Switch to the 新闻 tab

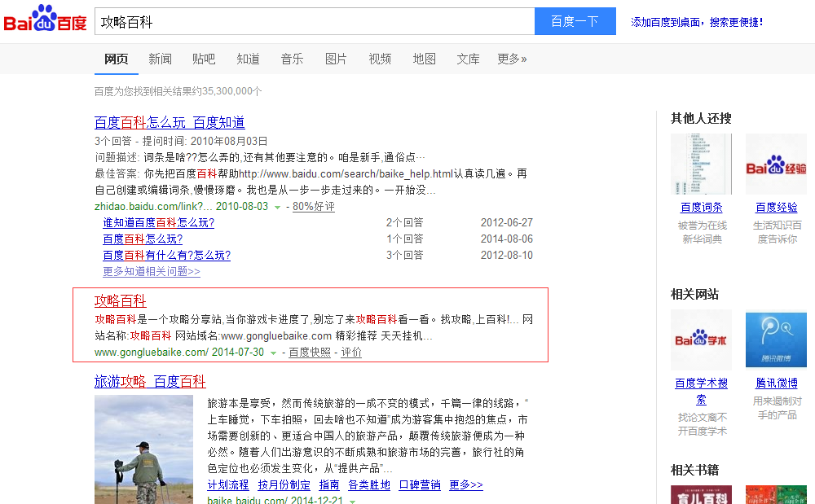click(x=160, y=59)
